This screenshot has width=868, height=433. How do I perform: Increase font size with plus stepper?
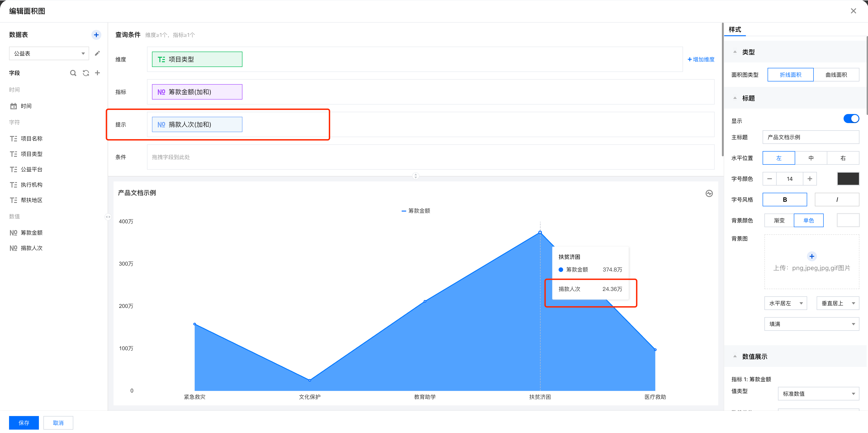(x=810, y=178)
